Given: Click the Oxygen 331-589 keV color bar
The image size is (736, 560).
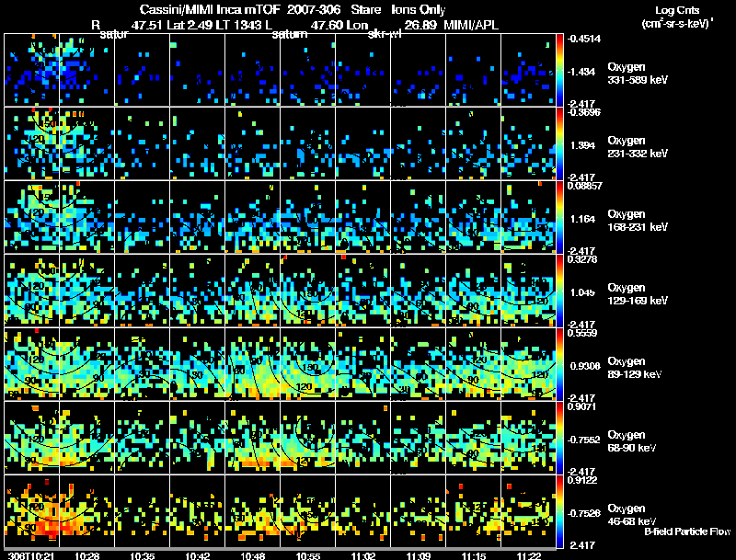Looking at the screenshot, I should [x=559, y=70].
